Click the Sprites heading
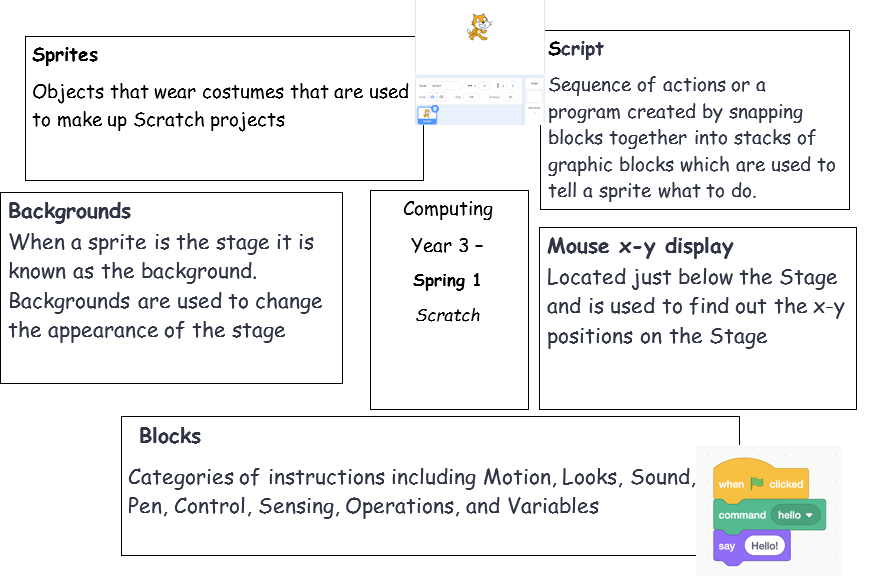 point(65,55)
